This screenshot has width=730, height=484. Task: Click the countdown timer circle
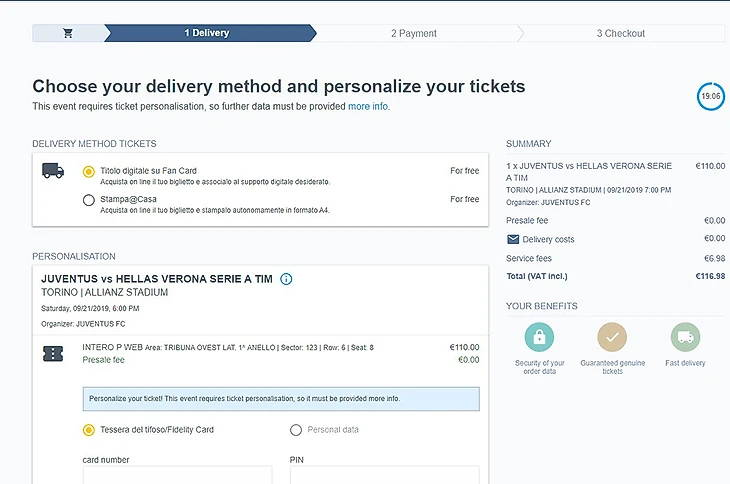click(x=710, y=97)
